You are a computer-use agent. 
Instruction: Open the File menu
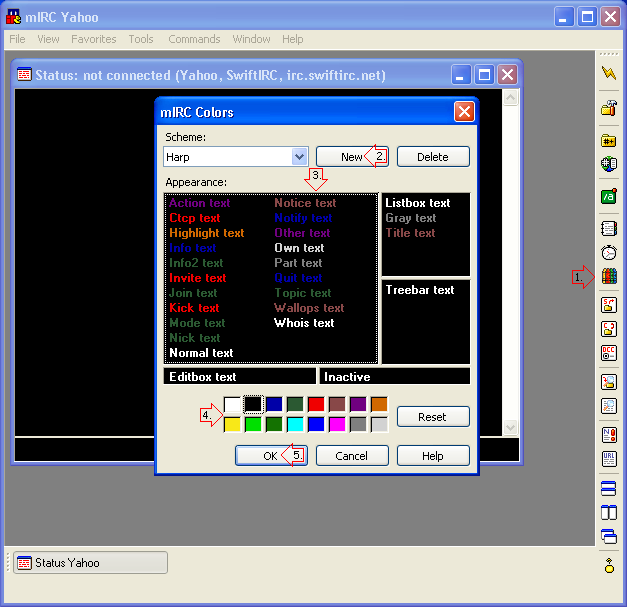click(17, 39)
